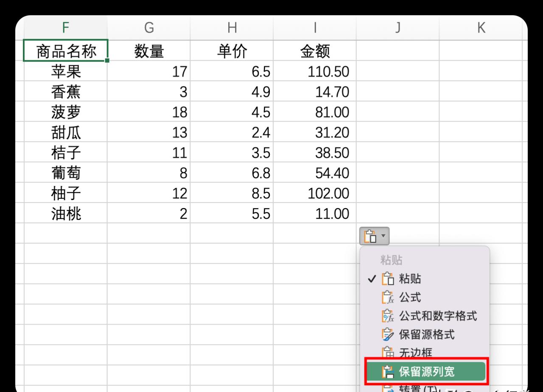
Task: Click quantity cell 13 for 甜瓜
Action: (x=148, y=133)
